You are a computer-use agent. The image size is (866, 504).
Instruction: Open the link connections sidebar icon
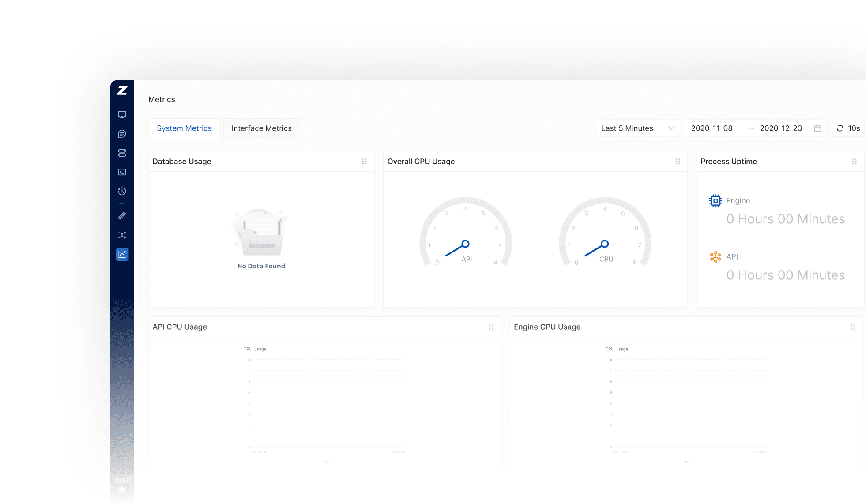pos(122,216)
